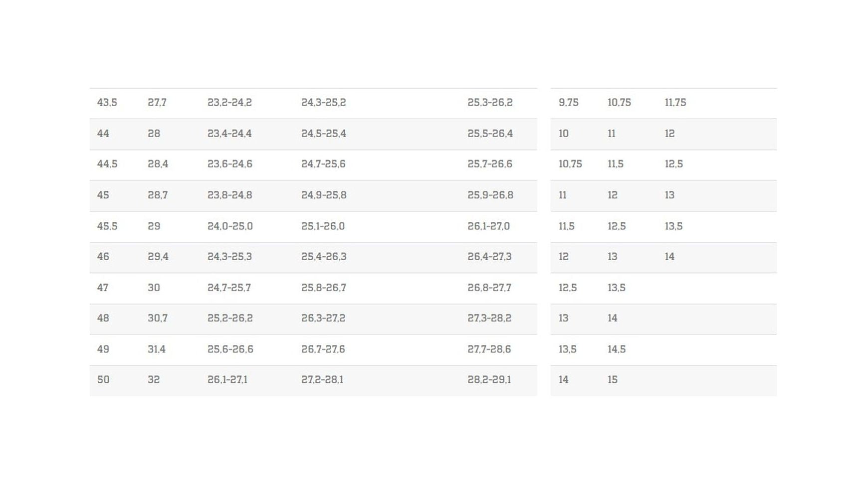868x488 pixels.
Task: Select the 27,7 value in first row
Action: click(157, 103)
